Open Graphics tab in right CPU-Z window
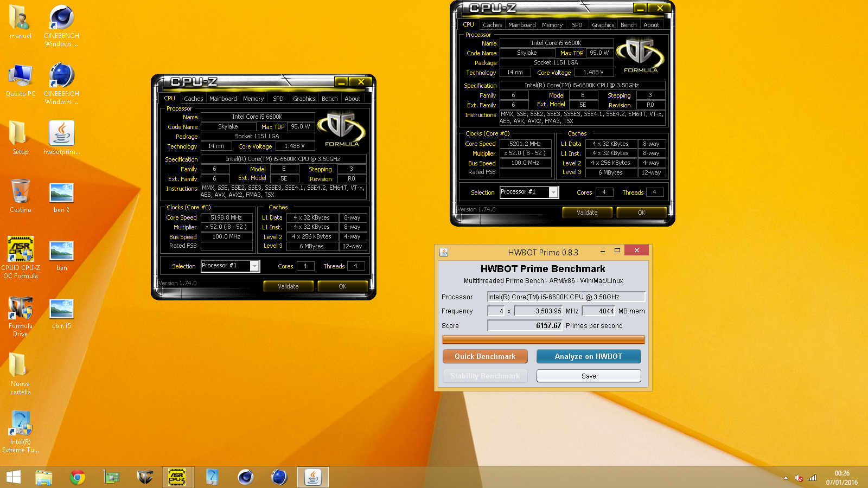868x488 pixels. 603,25
